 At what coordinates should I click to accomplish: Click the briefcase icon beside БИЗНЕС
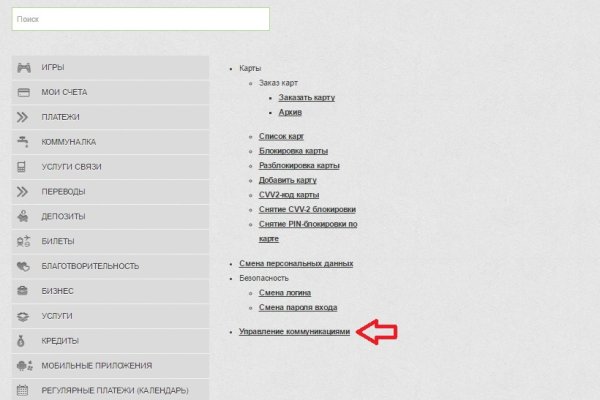[22, 291]
